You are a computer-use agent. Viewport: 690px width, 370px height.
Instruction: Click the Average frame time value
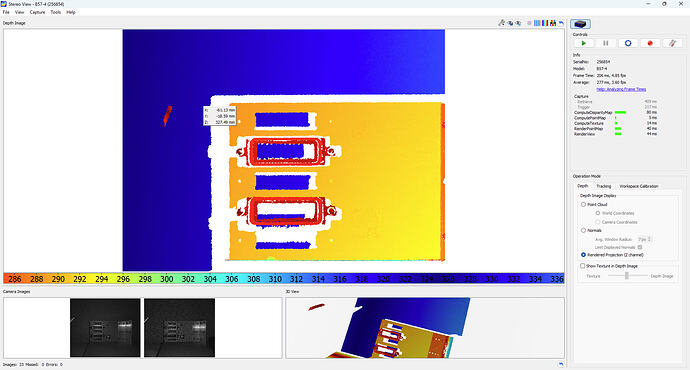coord(611,82)
